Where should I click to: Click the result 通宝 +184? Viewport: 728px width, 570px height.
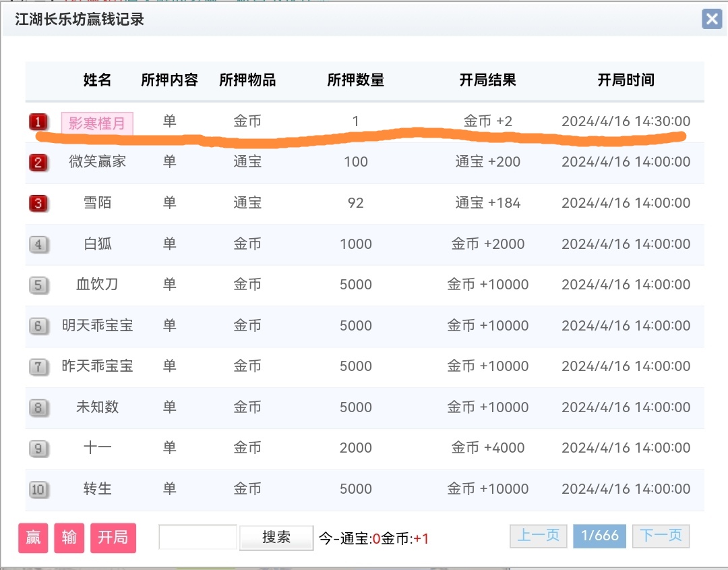[x=488, y=202]
